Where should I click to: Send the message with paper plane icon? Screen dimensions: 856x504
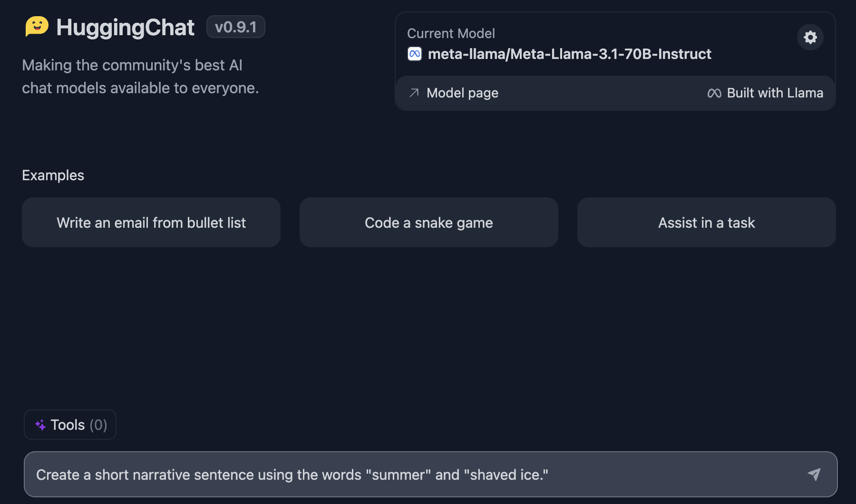(814, 474)
